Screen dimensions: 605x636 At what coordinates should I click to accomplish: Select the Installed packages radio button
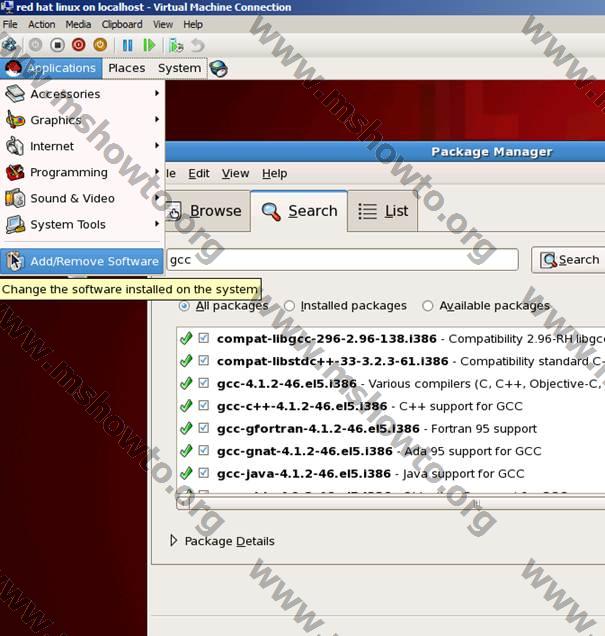point(290,306)
